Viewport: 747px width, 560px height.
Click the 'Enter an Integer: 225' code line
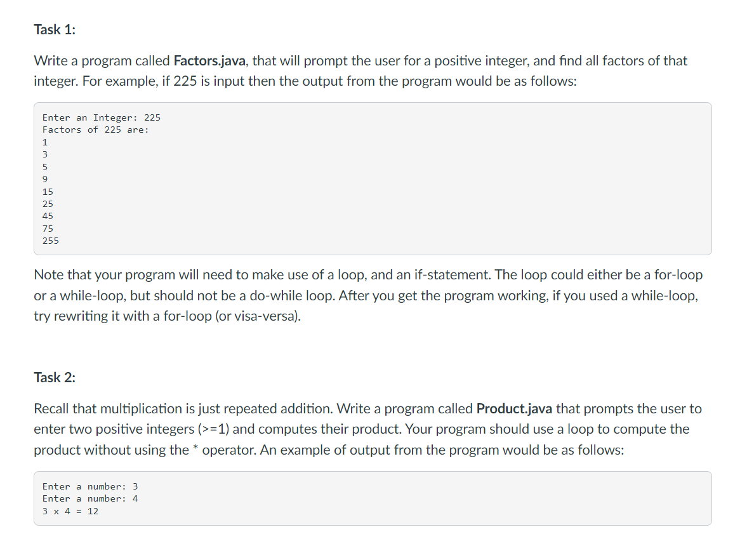102,117
